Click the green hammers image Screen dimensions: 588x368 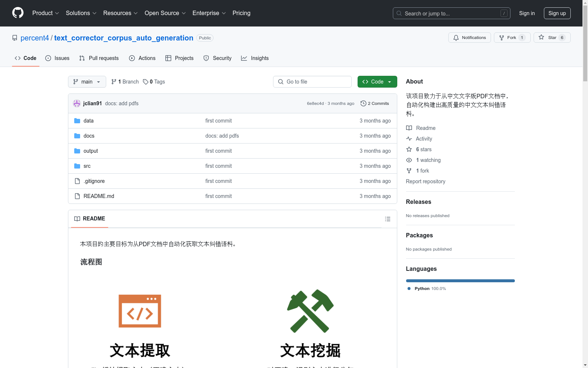(x=310, y=311)
